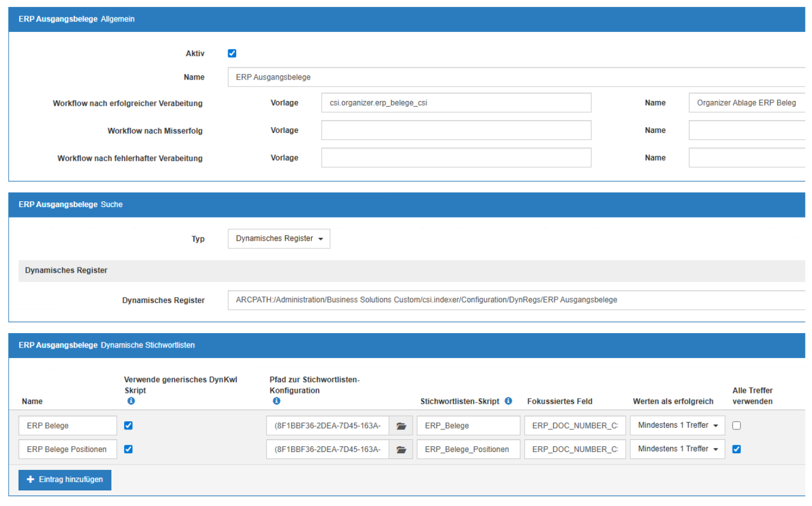812x506 pixels.
Task: Edit Fokussiertes Feld in ERP Belege Positionen row
Action: coord(575,450)
